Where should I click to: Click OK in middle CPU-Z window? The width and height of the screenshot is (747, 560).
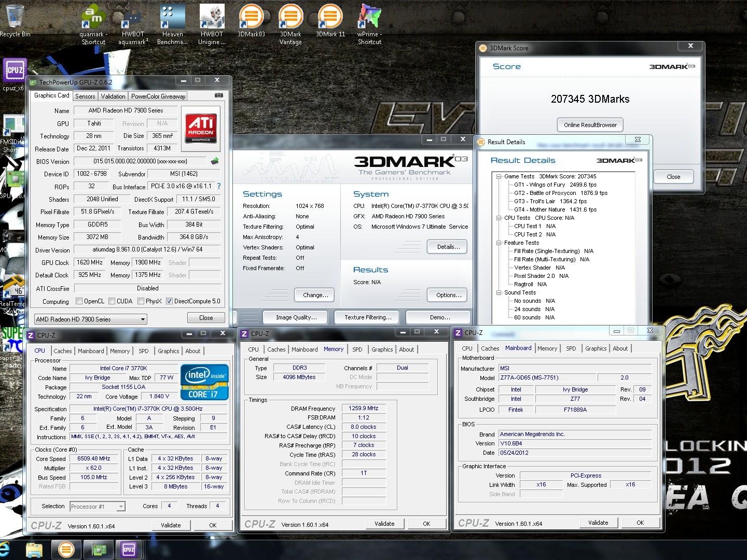[426, 524]
